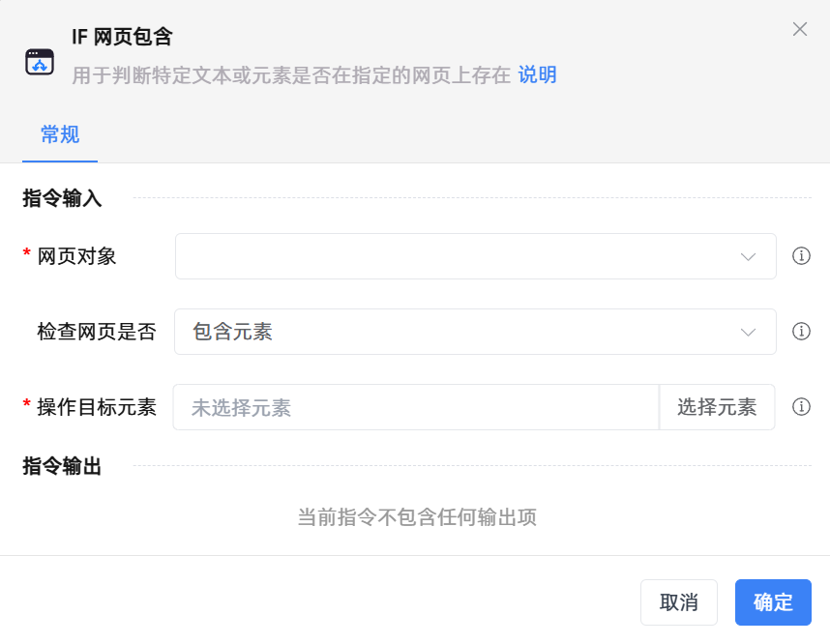This screenshot has width=830, height=644.
Task: Close the dialog with the X icon
Action: 800,29
